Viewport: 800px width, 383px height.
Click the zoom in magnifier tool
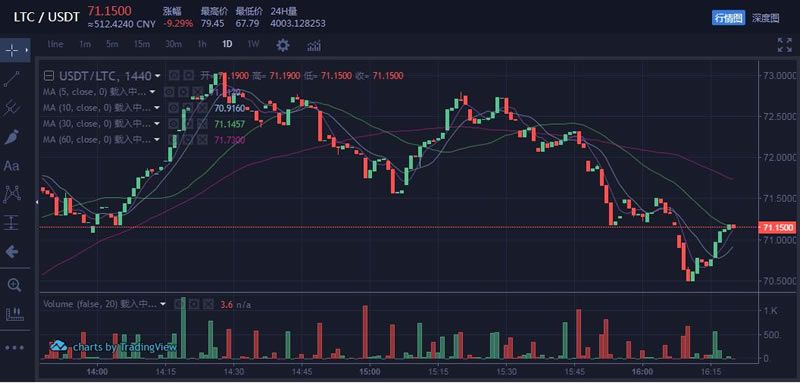[14, 285]
